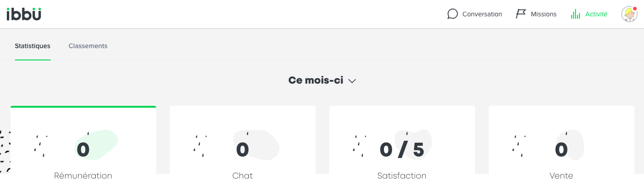Click the Chat label under the zero
The image size is (644, 184).
pyautogui.click(x=243, y=175)
